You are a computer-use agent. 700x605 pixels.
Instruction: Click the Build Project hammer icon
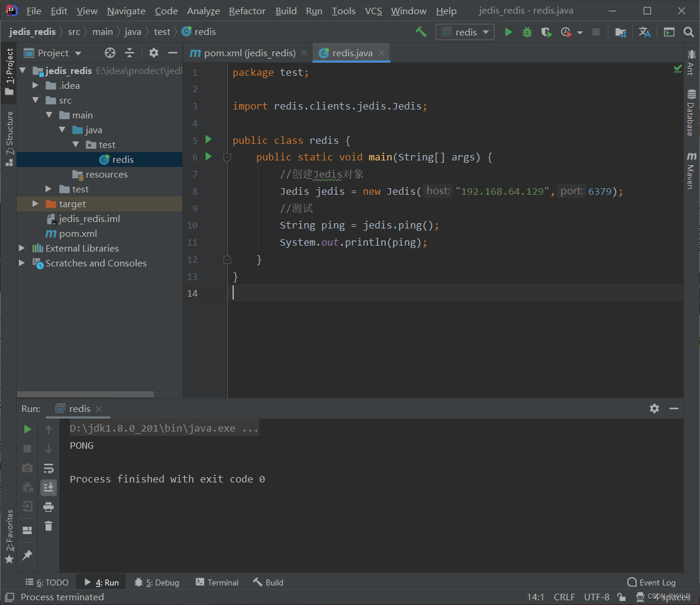coord(421,32)
